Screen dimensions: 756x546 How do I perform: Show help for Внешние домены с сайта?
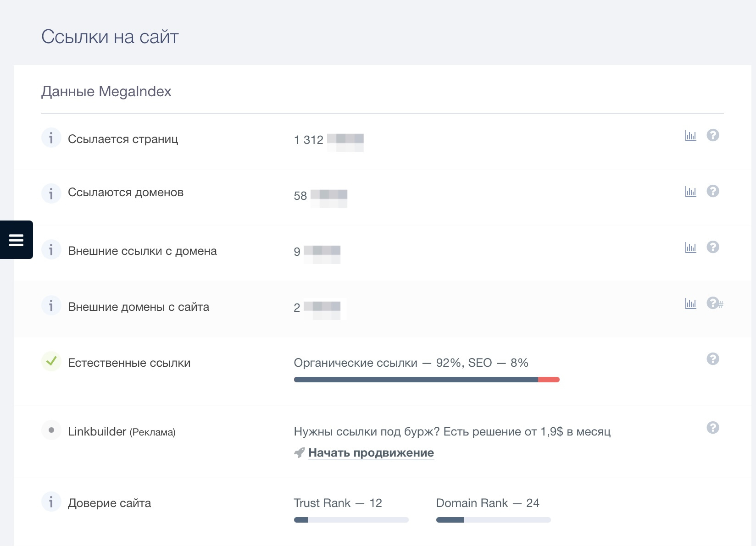tap(713, 303)
